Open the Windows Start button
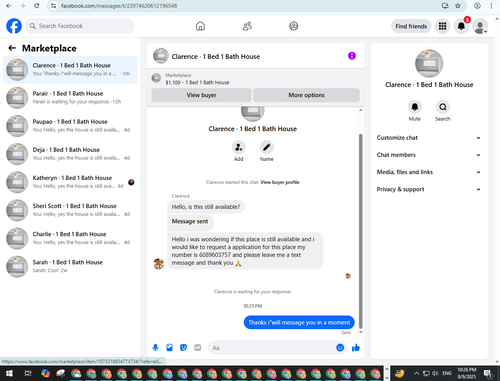This screenshot has height=381, width=500. [9, 373]
